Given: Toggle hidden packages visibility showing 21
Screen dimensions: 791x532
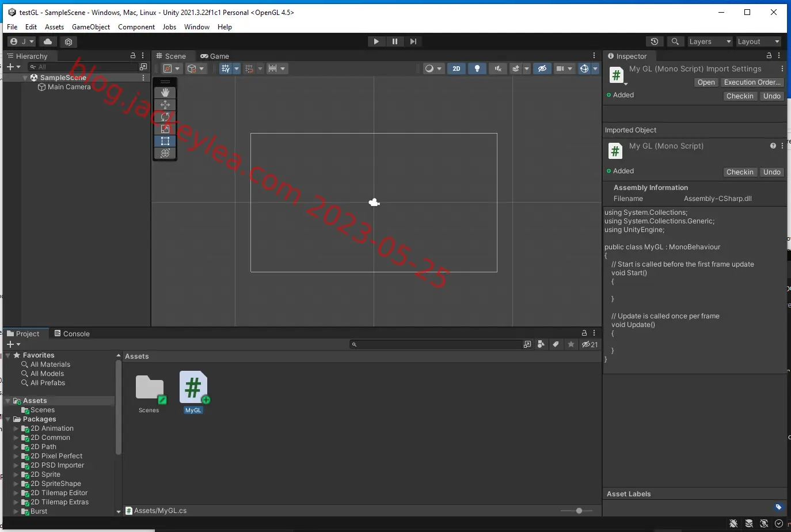Looking at the screenshot, I should pyautogui.click(x=590, y=344).
